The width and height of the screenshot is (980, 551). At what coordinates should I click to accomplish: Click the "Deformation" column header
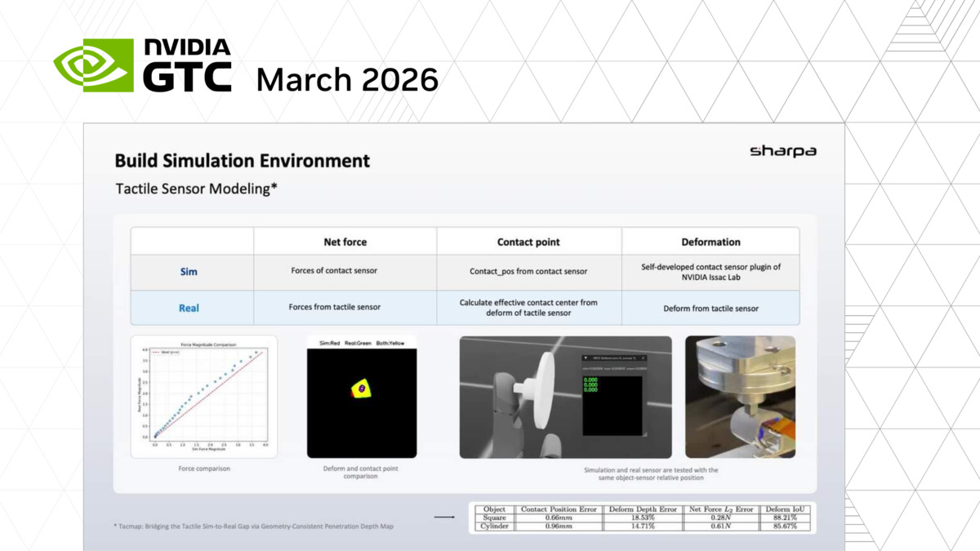tap(710, 242)
